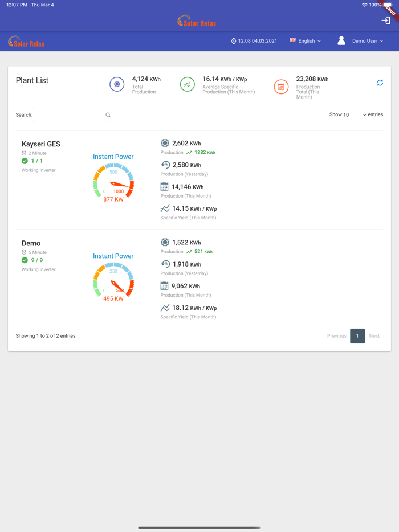Click the clock icon beside date time
The image size is (399, 532).
click(233, 41)
